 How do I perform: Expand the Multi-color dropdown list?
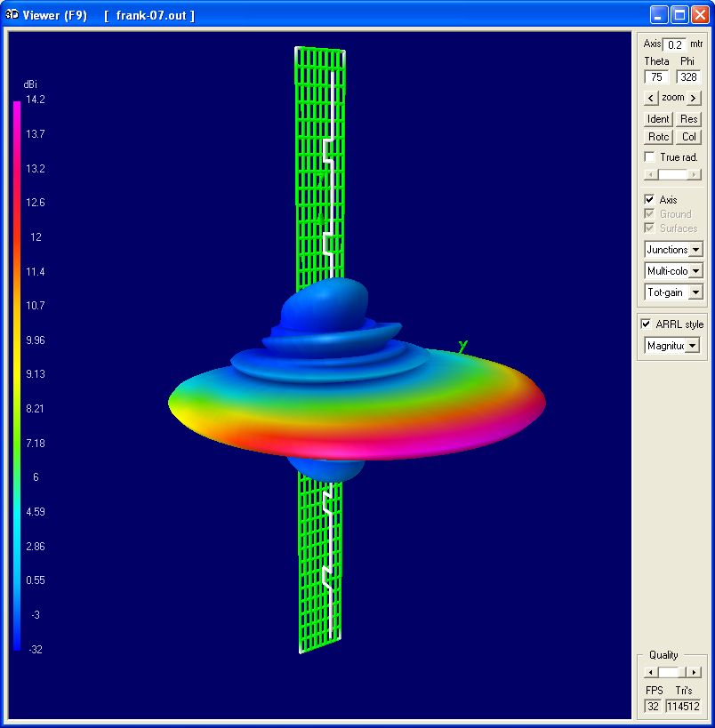click(x=695, y=270)
